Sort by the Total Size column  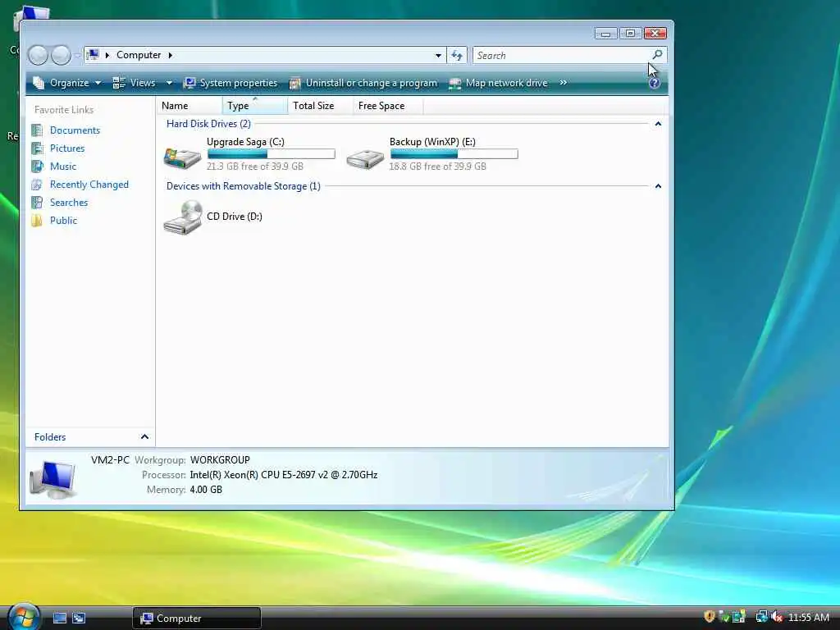coord(321,106)
